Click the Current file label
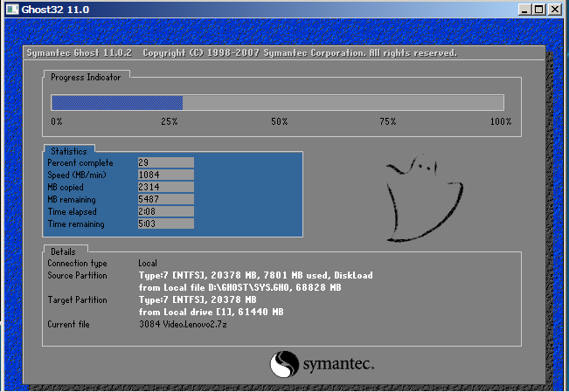The height and width of the screenshot is (392, 569). pos(68,324)
